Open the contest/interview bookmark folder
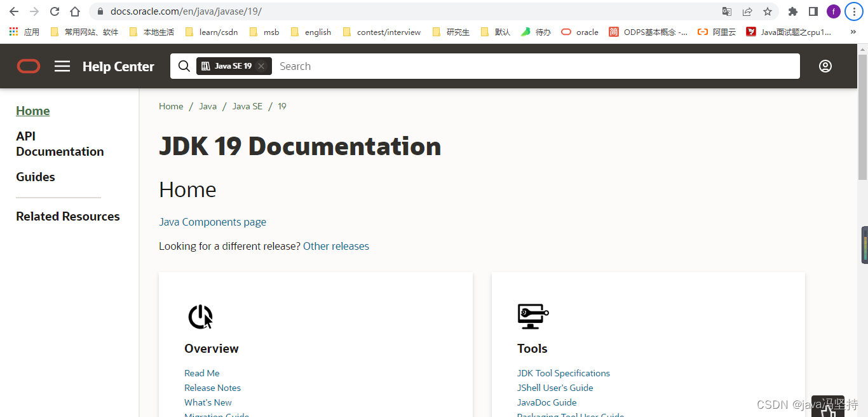The height and width of the screenshot is (417, 868). point(381,32)
